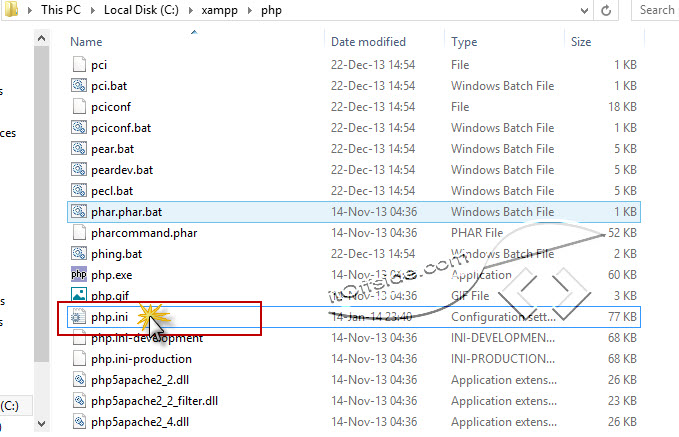Image resolution: width=679 pixels, height=437 pixels.
Task: Go to xampp folder breadcrumb
Action: click(220, 10)
